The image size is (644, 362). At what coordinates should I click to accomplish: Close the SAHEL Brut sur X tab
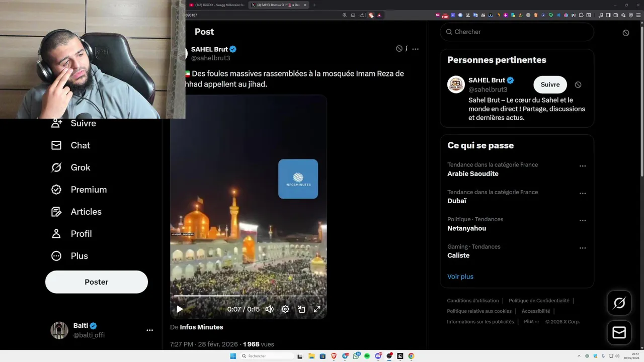tap(305, 5)
